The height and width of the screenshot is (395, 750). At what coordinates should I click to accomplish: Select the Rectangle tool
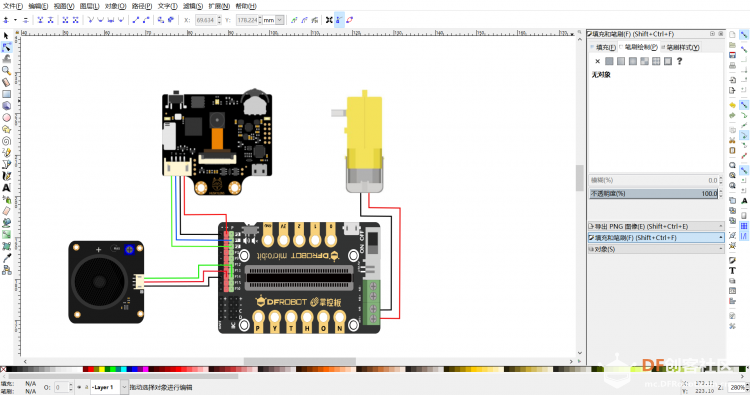[x=6, y=94]
